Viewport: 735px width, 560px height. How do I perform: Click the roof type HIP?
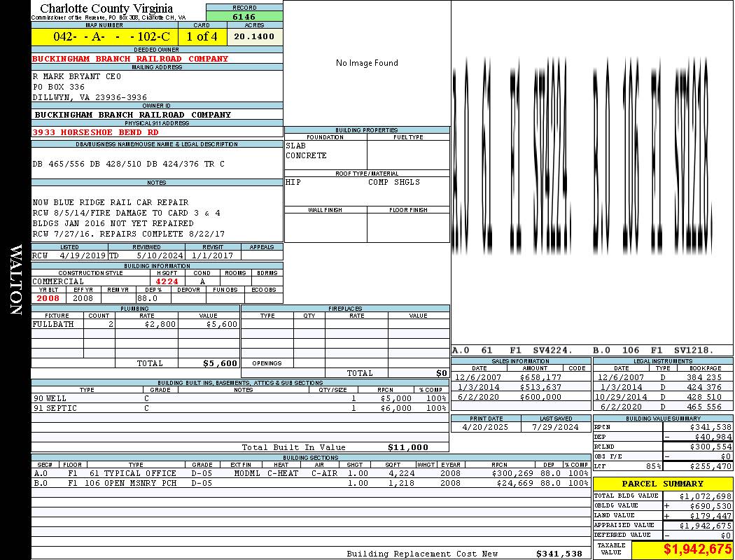[x=293, y=182]
